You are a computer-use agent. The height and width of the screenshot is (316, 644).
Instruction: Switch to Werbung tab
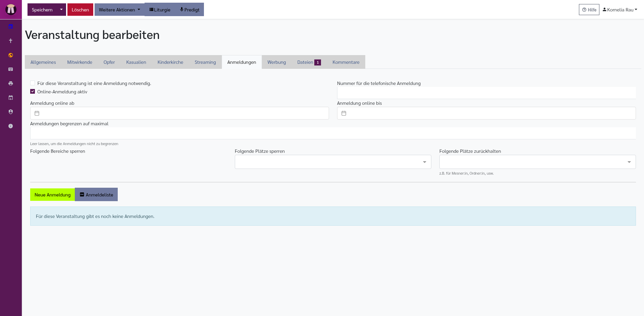[277, 62]
